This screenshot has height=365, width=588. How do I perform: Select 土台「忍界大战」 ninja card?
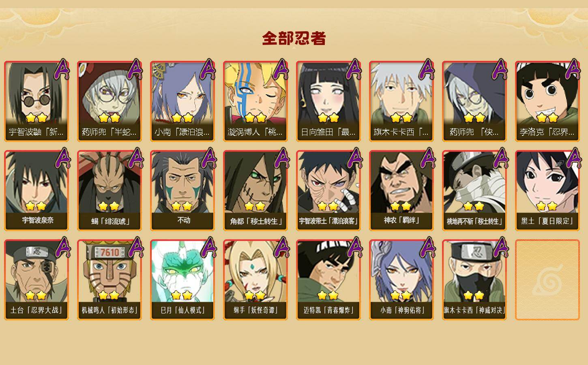[36, 279]
